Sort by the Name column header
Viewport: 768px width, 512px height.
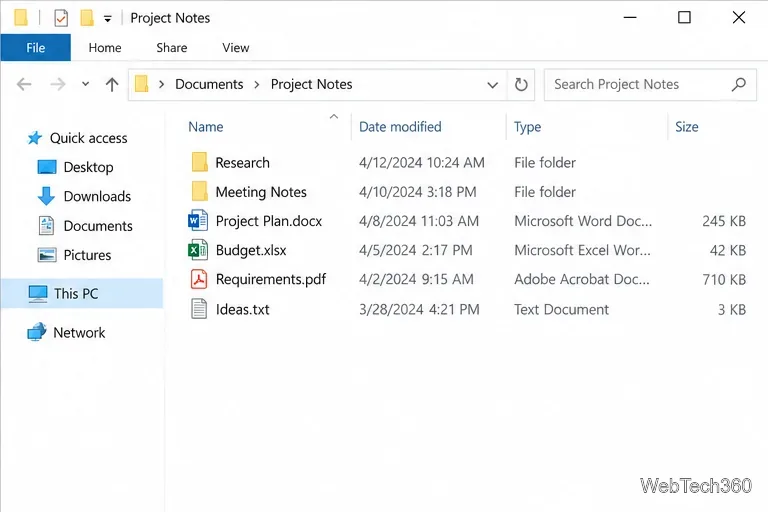pos(206,127)
